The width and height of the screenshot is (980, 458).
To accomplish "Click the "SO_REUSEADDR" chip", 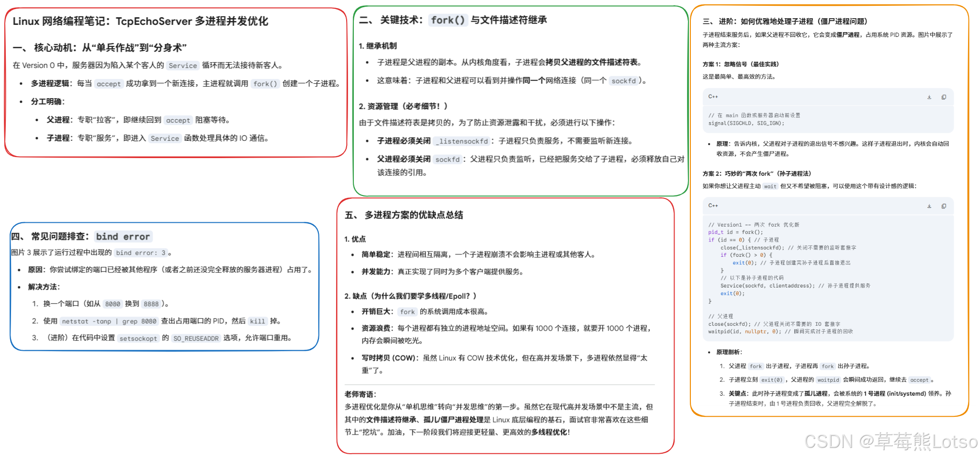I will [x=196, y=338].
